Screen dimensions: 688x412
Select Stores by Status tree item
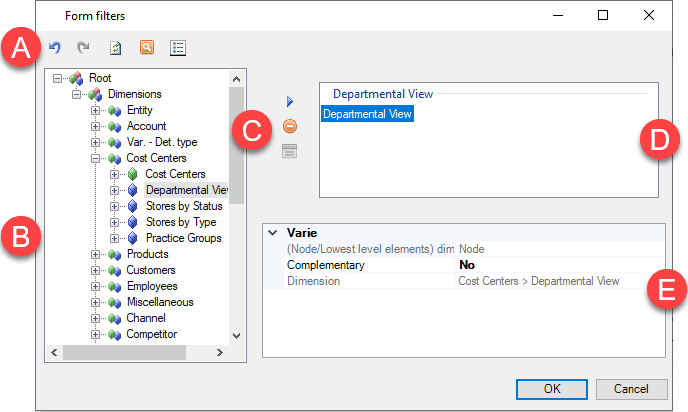tap(184, 206)
